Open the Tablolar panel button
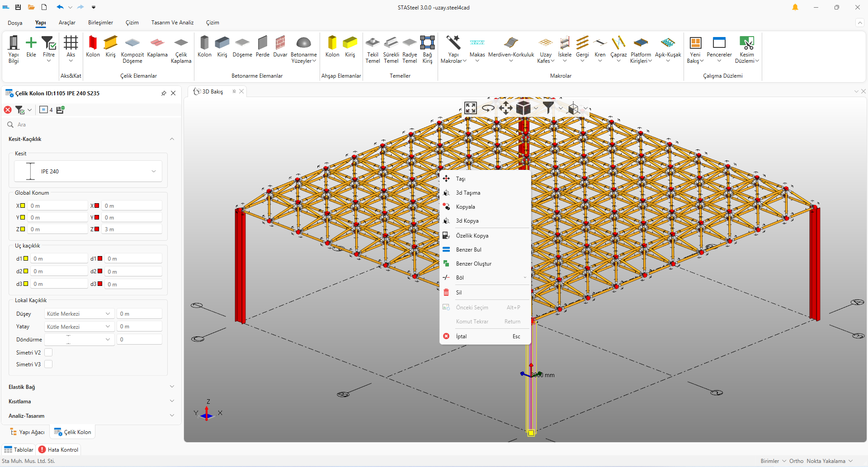This screenshot has height=467, width=868. point(19,449)
